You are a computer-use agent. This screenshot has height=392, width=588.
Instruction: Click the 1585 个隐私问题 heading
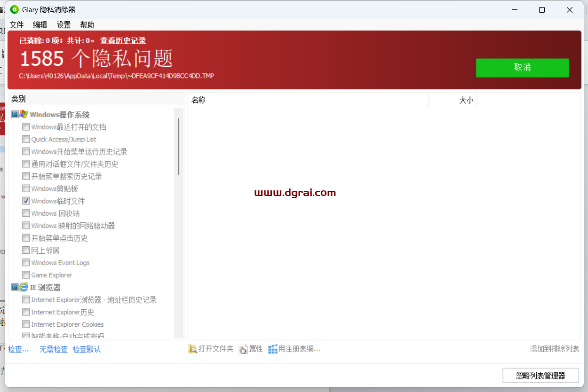tap(96, 59)
